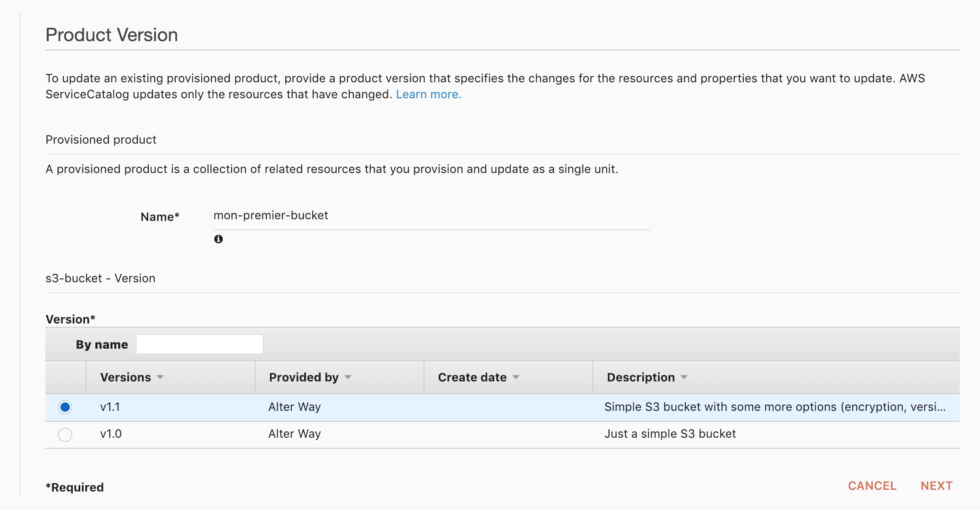Select the v1.1 version radio button

click(x=65, y=407)
